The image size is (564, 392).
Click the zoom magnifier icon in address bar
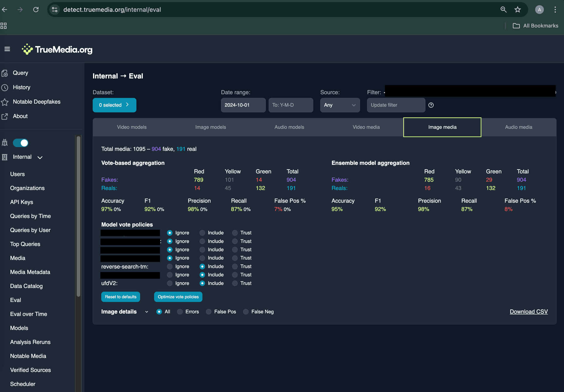tap(503, 9)
